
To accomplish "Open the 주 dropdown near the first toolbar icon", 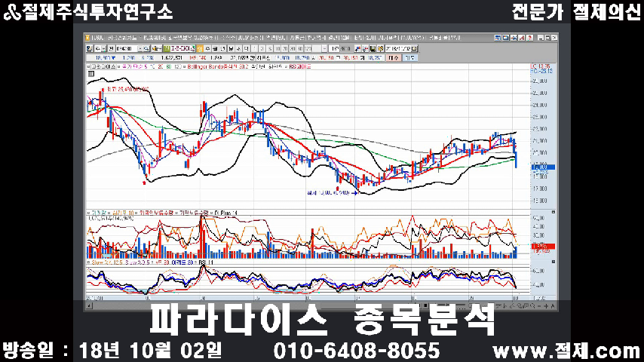I will tap(104, 48).
